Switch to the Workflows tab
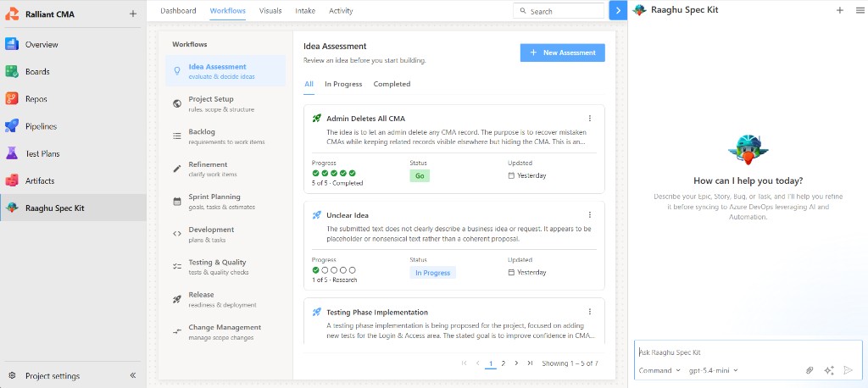Screen dimensions: 868x388 (227, 10)
